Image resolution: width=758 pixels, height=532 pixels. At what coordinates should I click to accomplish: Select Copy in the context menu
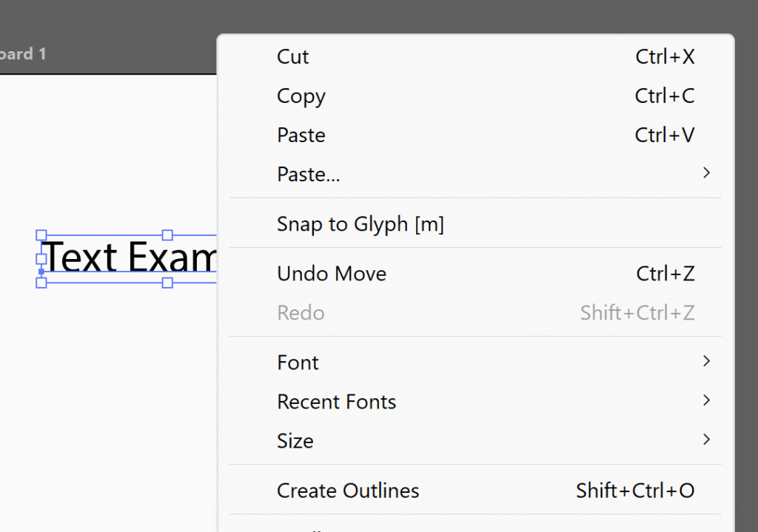point(301,96)
